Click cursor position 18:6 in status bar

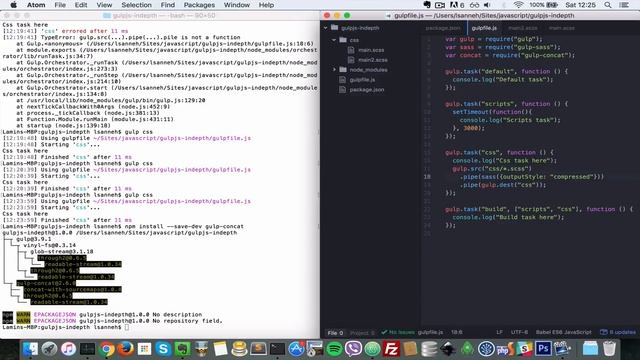click(457, 332)
